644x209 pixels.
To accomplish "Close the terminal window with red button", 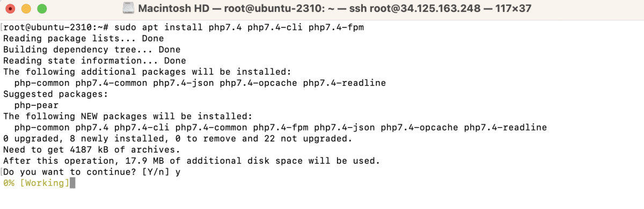I will point(11,9).
